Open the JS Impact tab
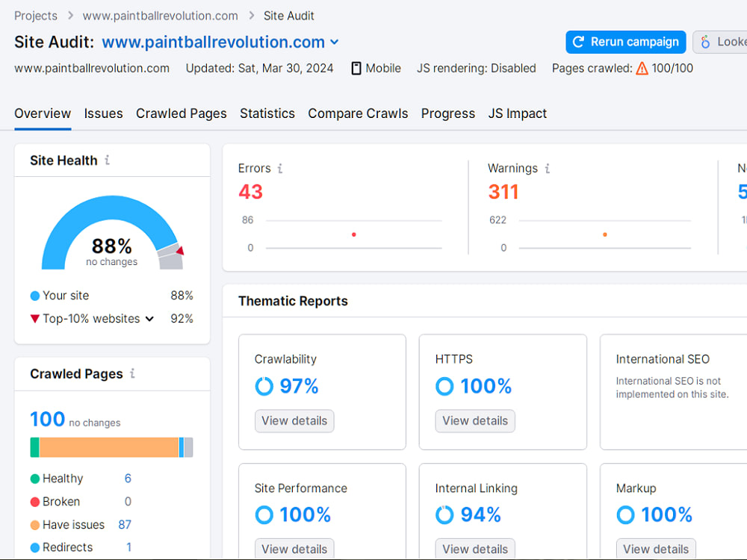The image size is (747, 560). coord(518,113)
